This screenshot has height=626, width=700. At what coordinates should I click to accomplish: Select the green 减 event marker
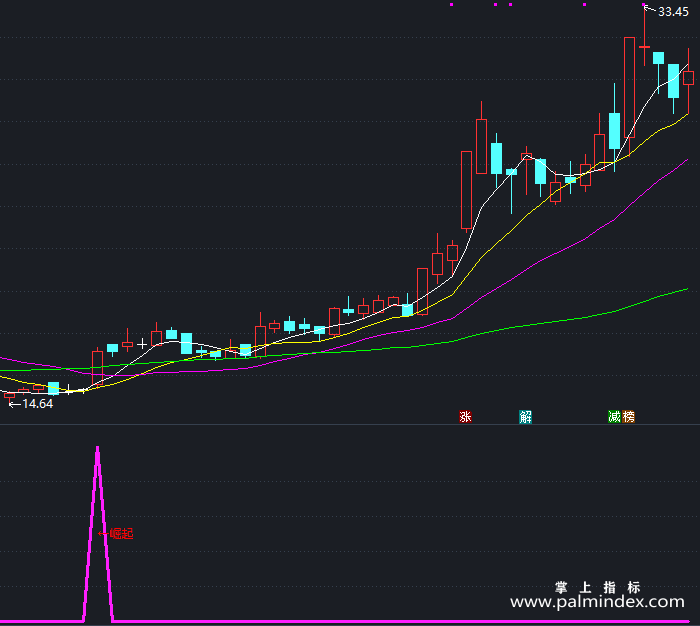tap(615, 417)
